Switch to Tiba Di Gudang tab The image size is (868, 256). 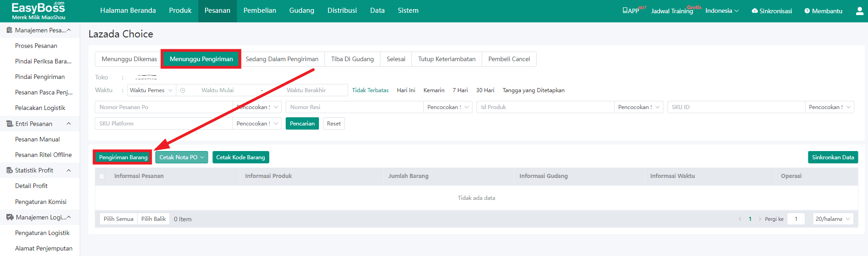[352, 59]
